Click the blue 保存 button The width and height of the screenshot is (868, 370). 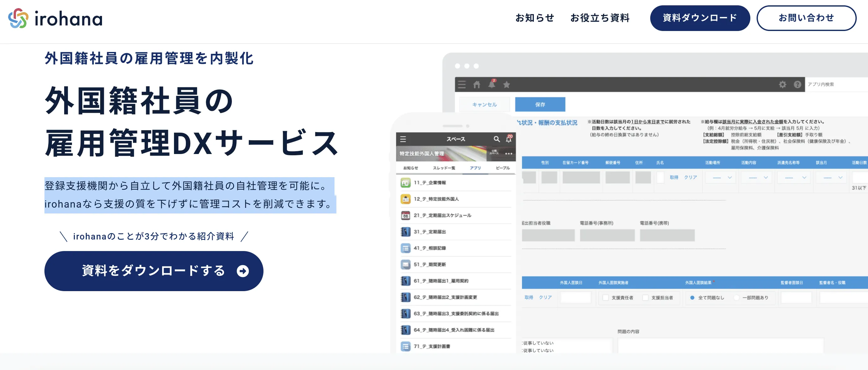pos(540,105)
